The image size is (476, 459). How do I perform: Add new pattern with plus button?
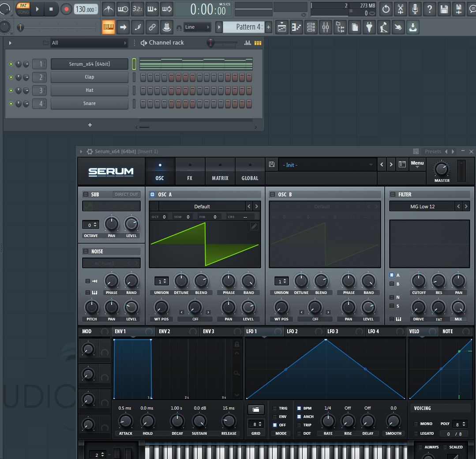[268, 27]
